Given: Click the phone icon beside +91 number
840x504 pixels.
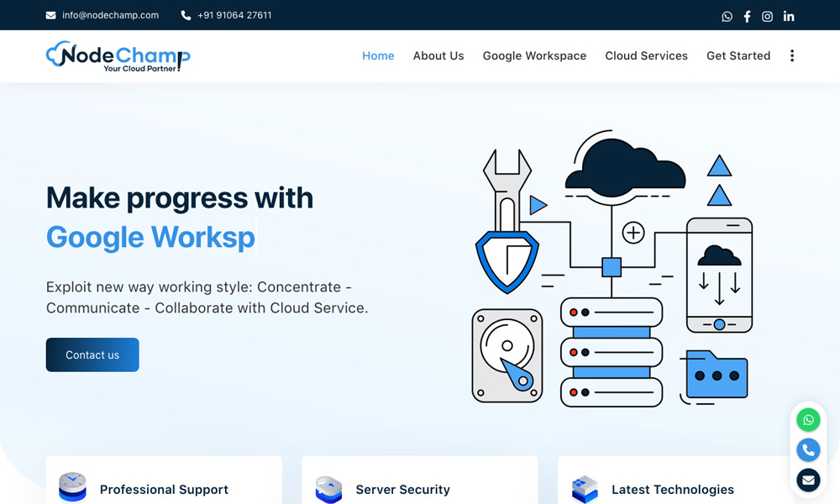Looking at the screenshot, I should click(x=186, y=15).
